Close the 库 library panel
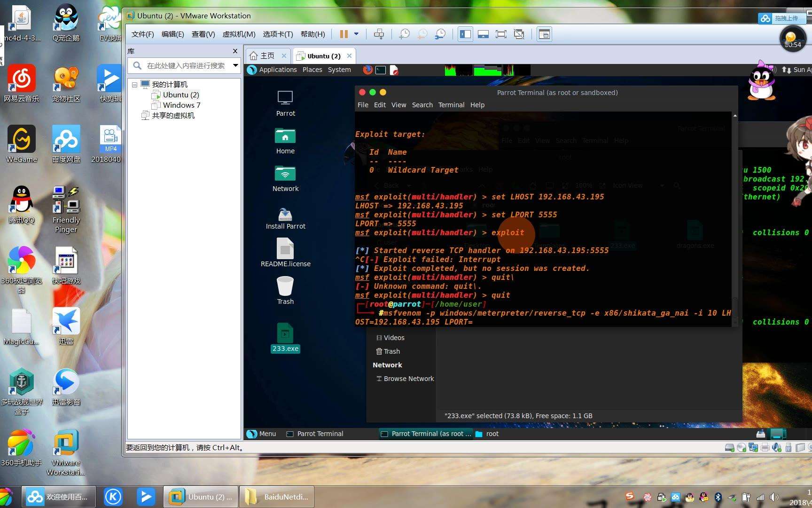The height and width of the screenshot is (508, 812). click(235, 51)
